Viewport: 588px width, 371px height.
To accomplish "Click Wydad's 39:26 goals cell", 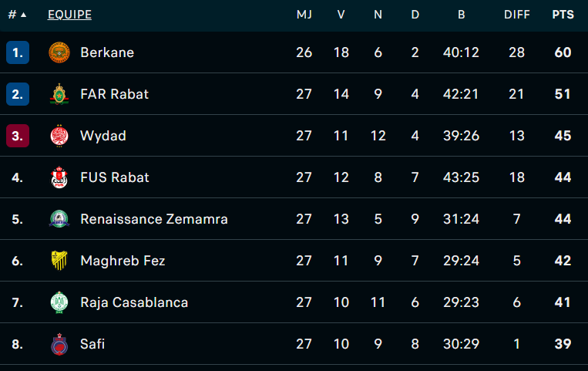I will 461,136.
